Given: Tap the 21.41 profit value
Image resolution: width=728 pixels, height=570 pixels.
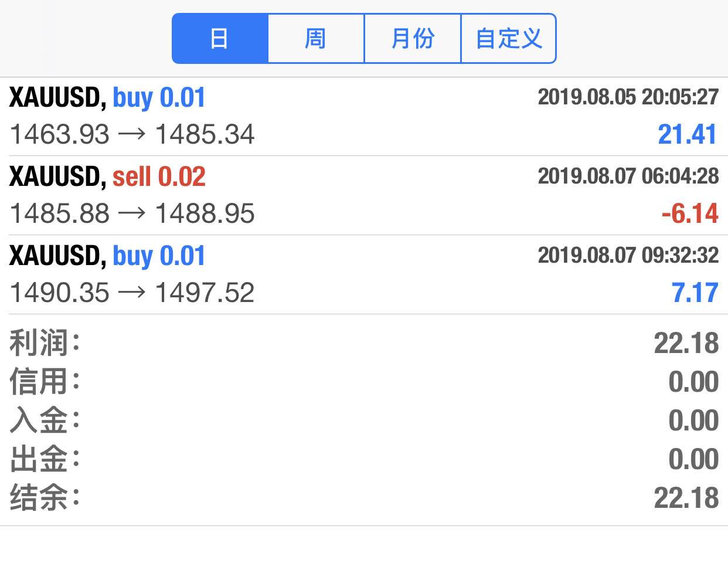Looking at the screenshot, I should 688,134.
